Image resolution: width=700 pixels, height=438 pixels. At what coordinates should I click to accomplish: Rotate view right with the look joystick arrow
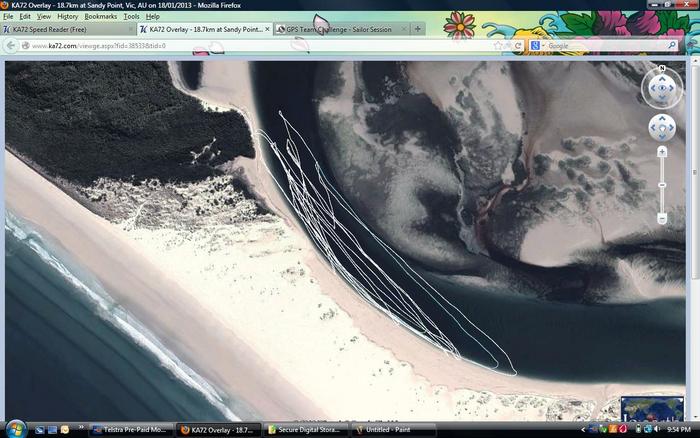[x=672, y=89]
